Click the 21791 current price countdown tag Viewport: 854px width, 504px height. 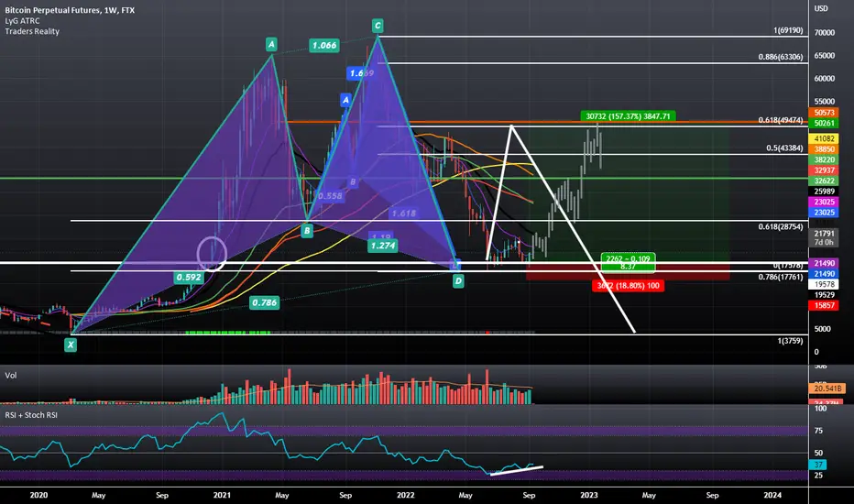point(824,237)
